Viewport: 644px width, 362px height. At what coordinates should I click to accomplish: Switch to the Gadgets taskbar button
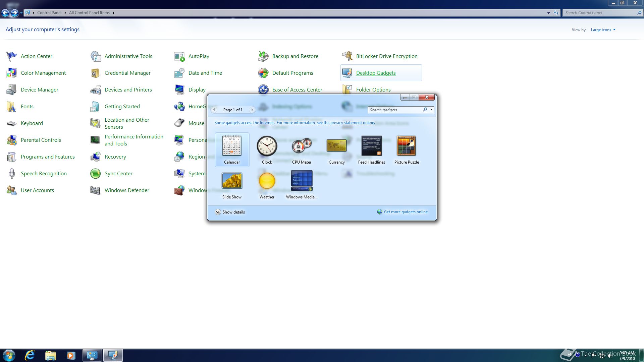pos(113,355)
